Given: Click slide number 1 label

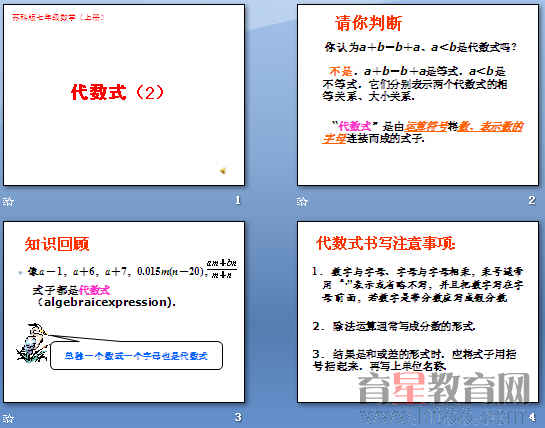Looking at the screenshot, I should (x=238, y=200).
